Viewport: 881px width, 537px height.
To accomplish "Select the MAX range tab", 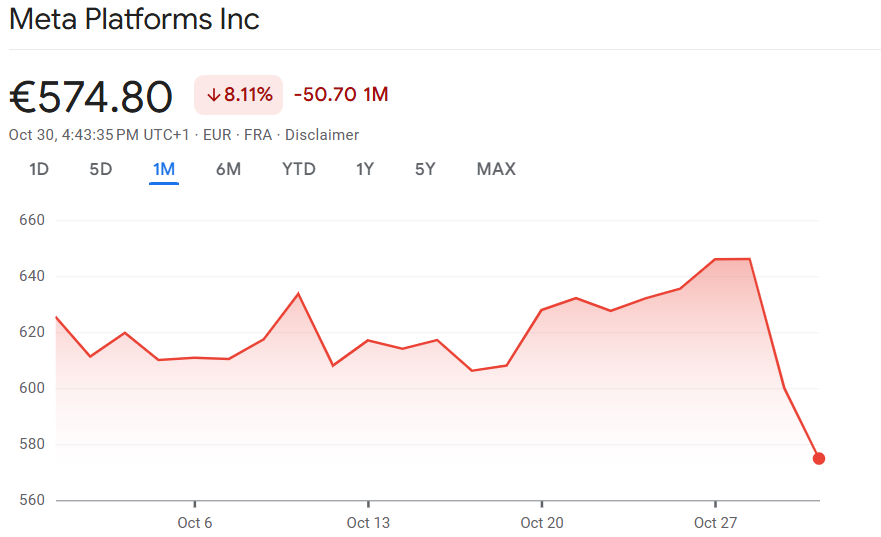I will [496, 169].
